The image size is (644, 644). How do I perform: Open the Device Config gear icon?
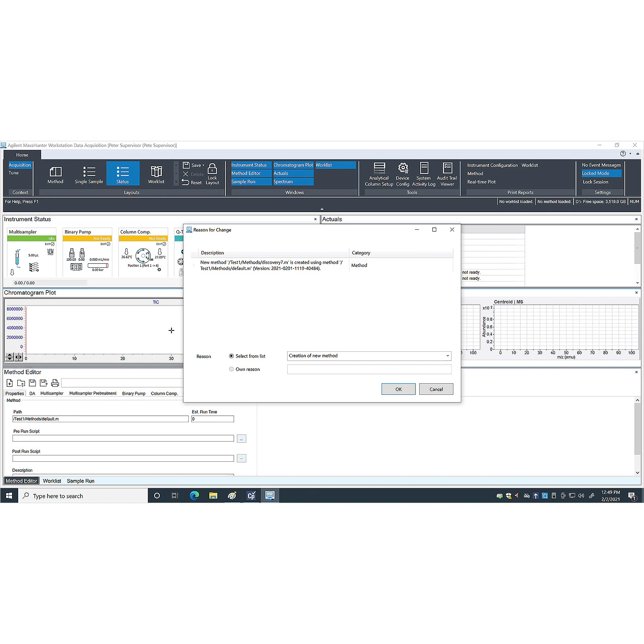tap(402, 168)
